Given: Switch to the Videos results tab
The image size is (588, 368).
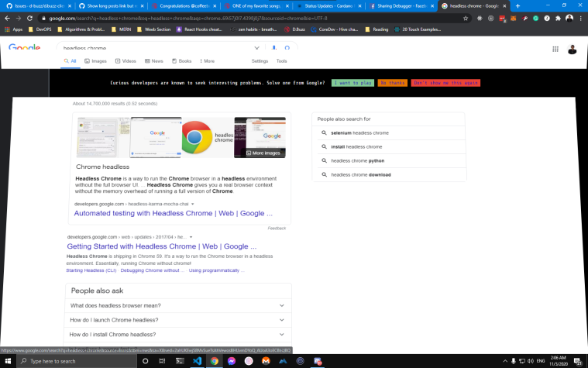Looking at the screenshot, I should coord(126,60).
